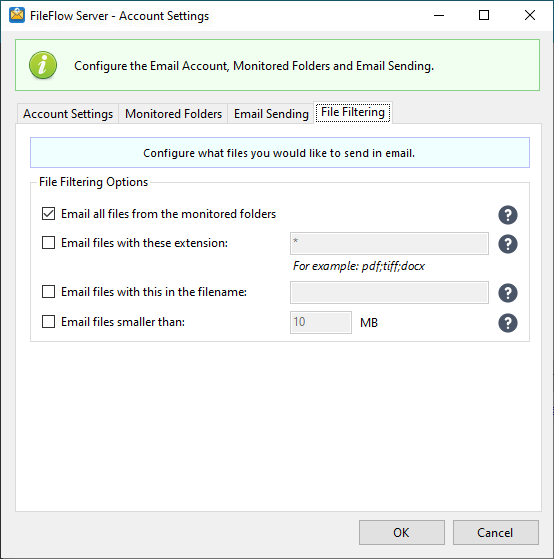The height and width of the screenshot is (559, 554).
Task: Switch to the Account Settings tab
Action: click(68, 114)
